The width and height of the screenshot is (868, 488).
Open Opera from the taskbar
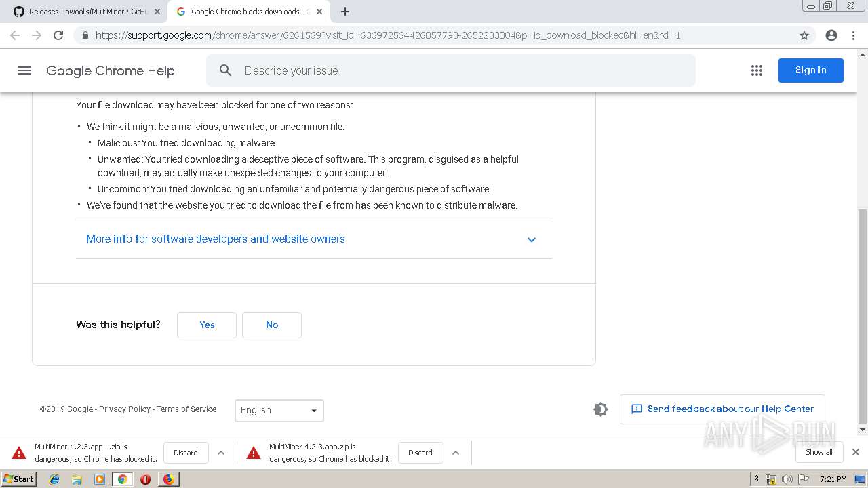coord(145,479)
